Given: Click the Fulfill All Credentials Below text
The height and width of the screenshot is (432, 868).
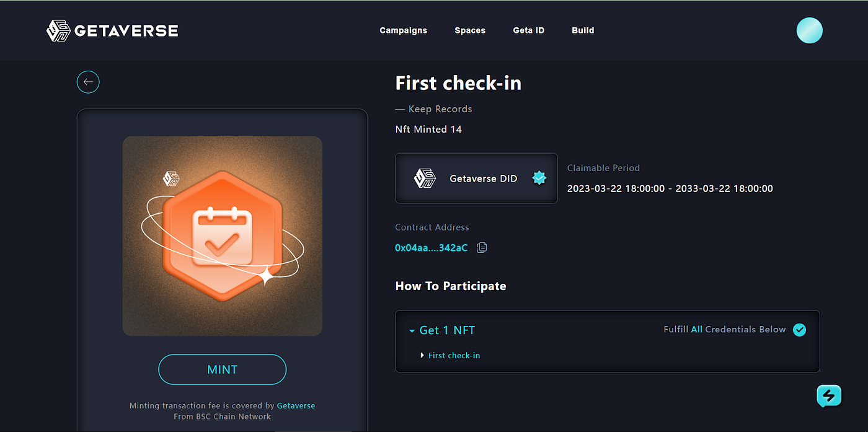Looking at the screenshot, I should (x=725, y=330).
